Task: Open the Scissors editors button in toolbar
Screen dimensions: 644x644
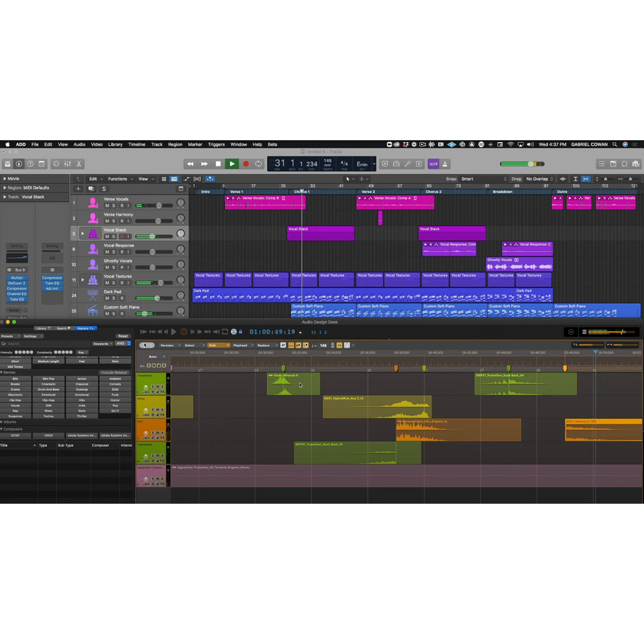Action: point(79,164)
